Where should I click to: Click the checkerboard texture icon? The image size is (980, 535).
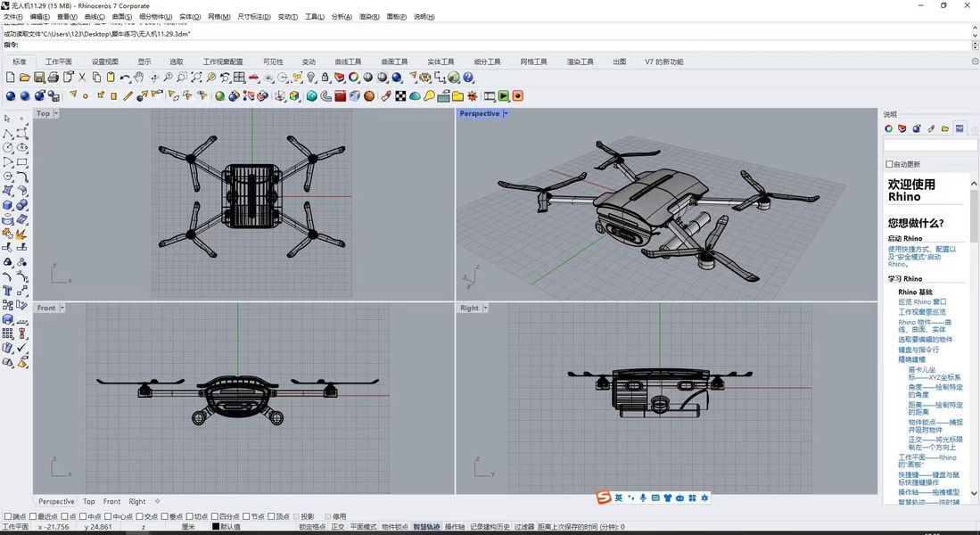[400, 95]
